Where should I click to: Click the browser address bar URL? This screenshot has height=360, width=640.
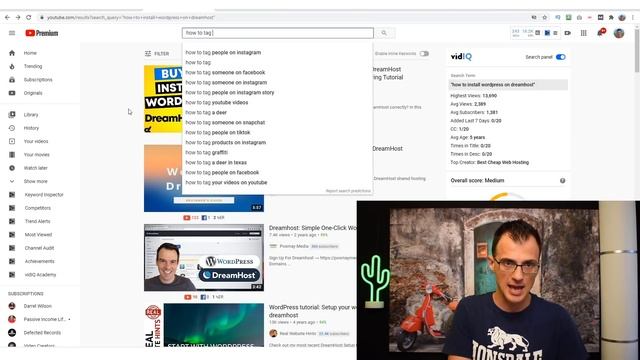pos(131,18)
